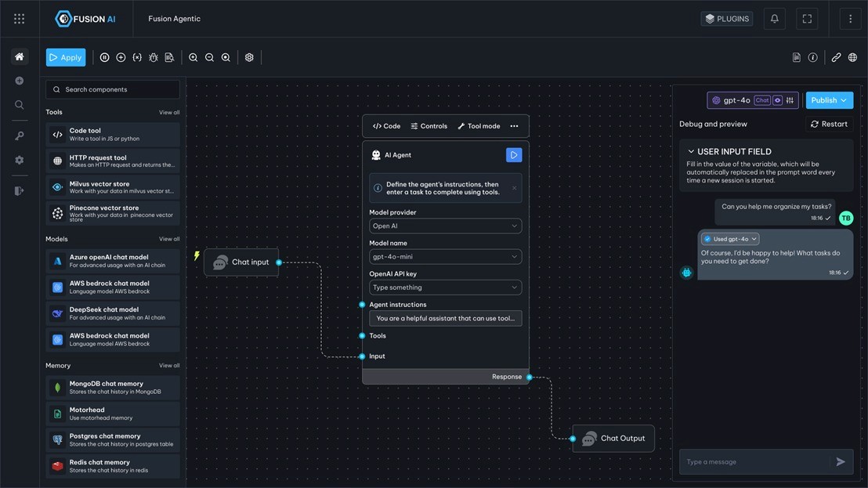Click the Response output port on AI Agent
Image resolution: width=868 pixels, height=488 pixels.
[530, 378]
